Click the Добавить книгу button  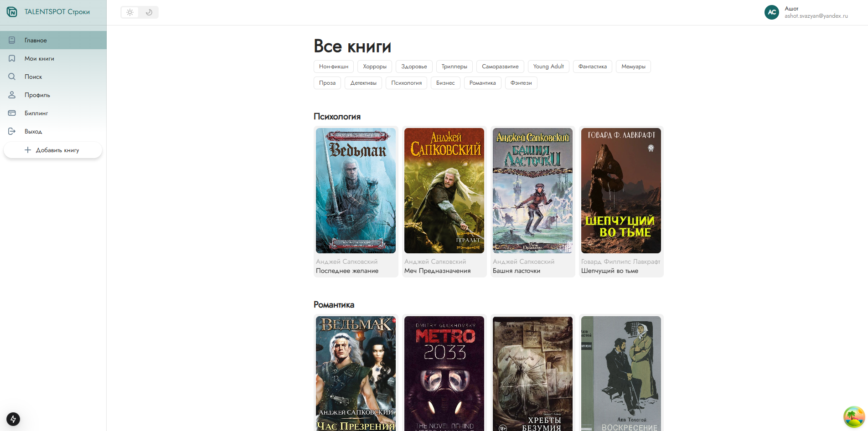(x=53, y=150)
